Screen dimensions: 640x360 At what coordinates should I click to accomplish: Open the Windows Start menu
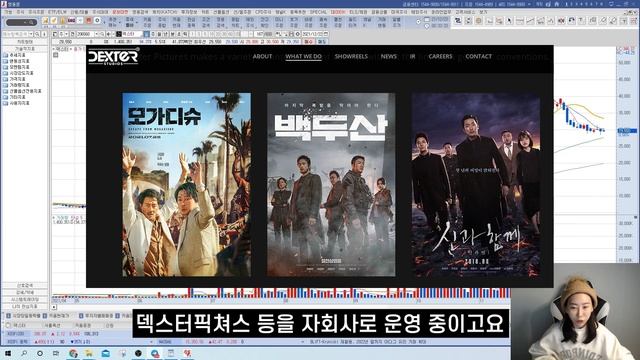8,353
